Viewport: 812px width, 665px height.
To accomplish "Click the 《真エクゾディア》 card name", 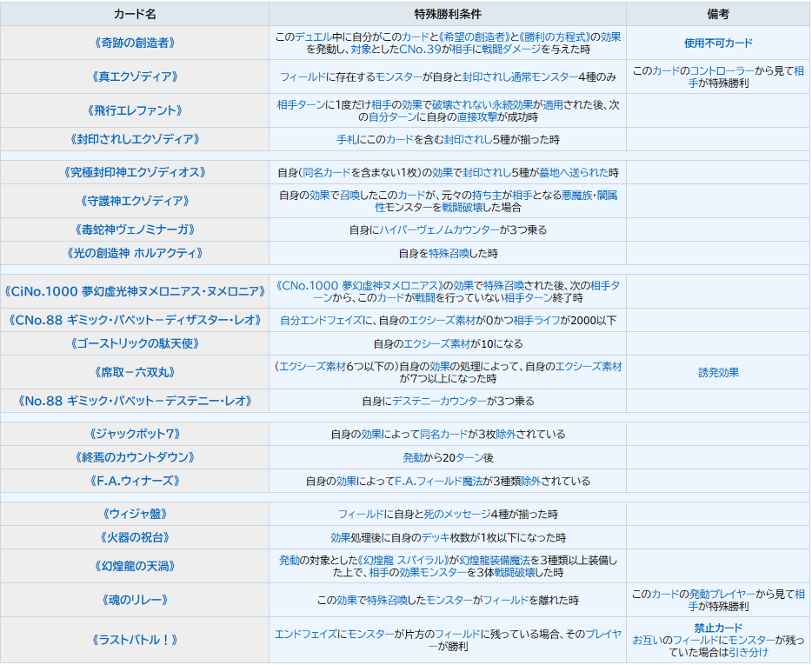I will tap(134, 76).
